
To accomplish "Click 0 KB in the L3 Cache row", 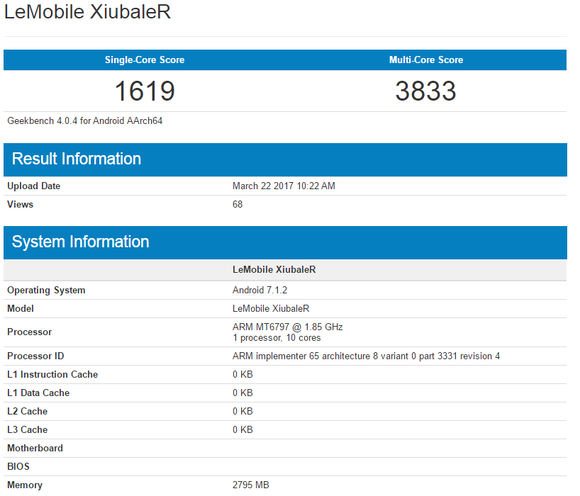I will tap(243, 430).
